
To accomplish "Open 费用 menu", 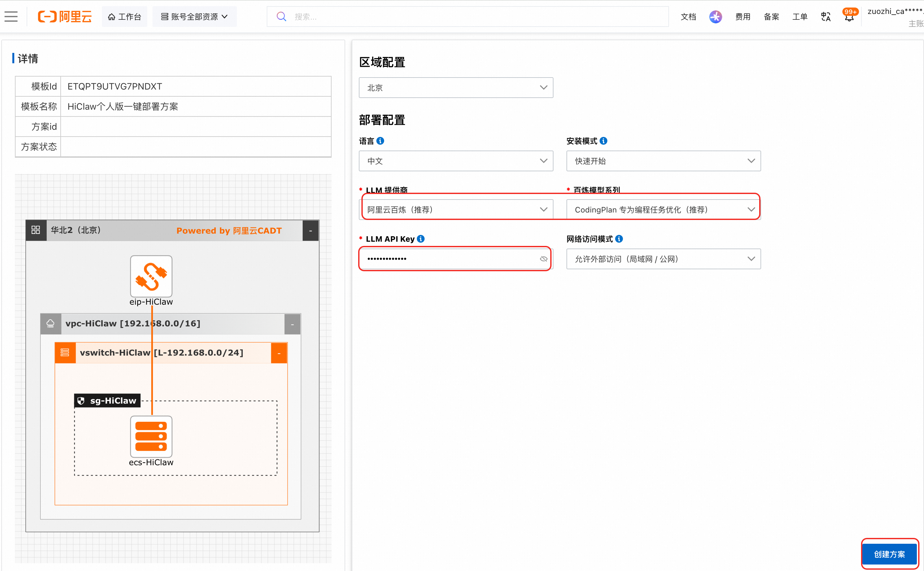I will click(x=742, y=17).
